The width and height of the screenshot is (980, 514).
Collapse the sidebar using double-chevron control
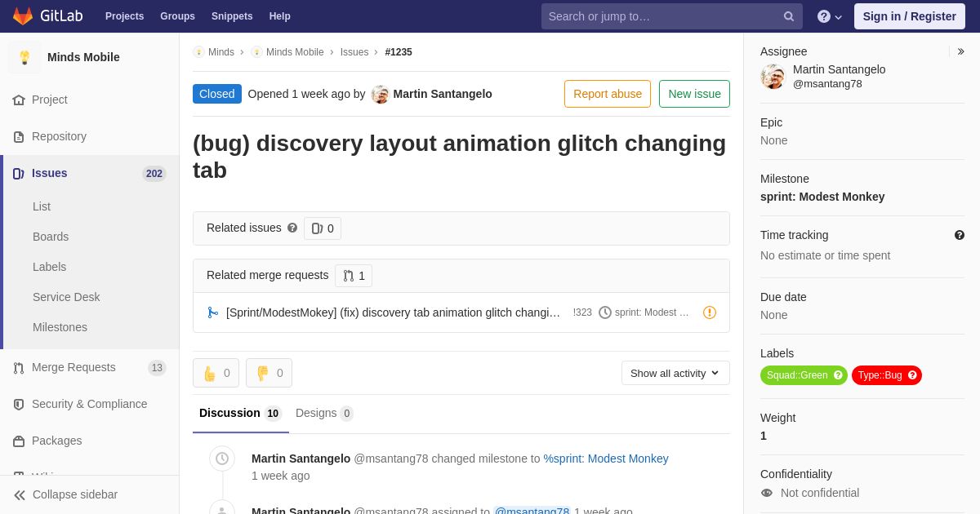pyautogui.click(x=20, y=494)
